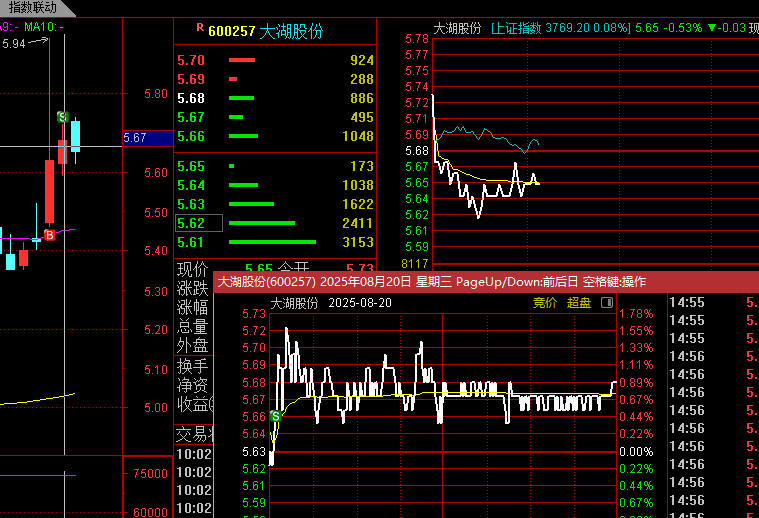Select the 5.67 ask row with volume 495

point(275,117)
